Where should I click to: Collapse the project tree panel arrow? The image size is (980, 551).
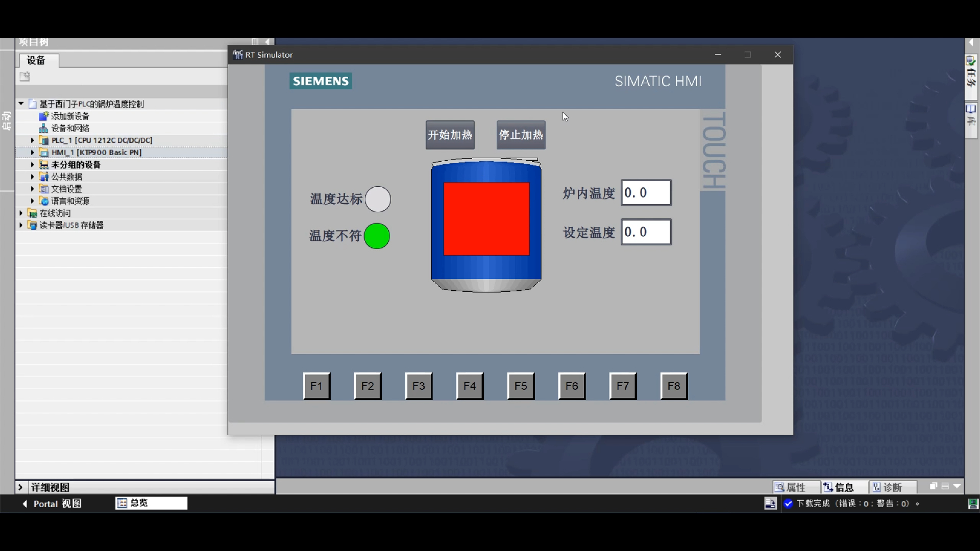[267, 42]
